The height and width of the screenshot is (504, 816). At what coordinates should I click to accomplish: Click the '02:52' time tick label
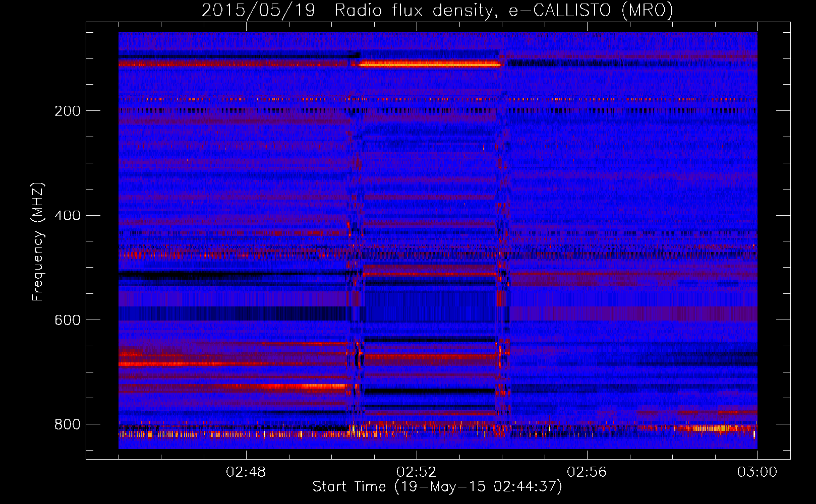tap(417, 472)
